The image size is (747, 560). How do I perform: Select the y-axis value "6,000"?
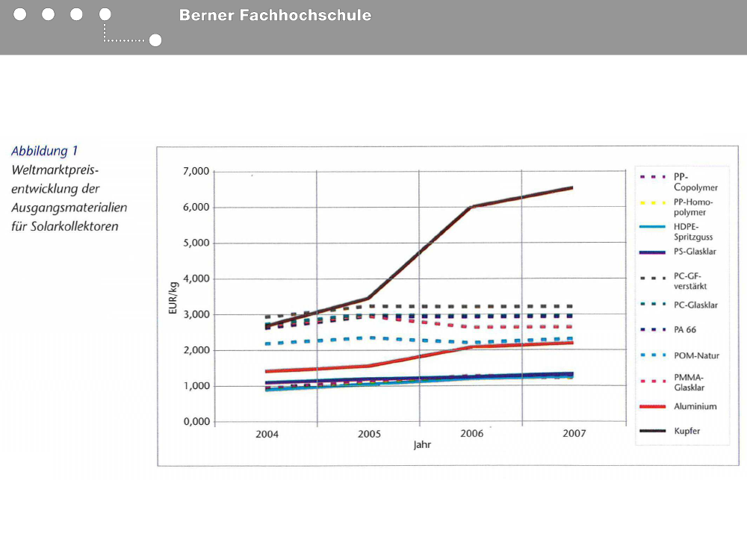coord(196,207)
